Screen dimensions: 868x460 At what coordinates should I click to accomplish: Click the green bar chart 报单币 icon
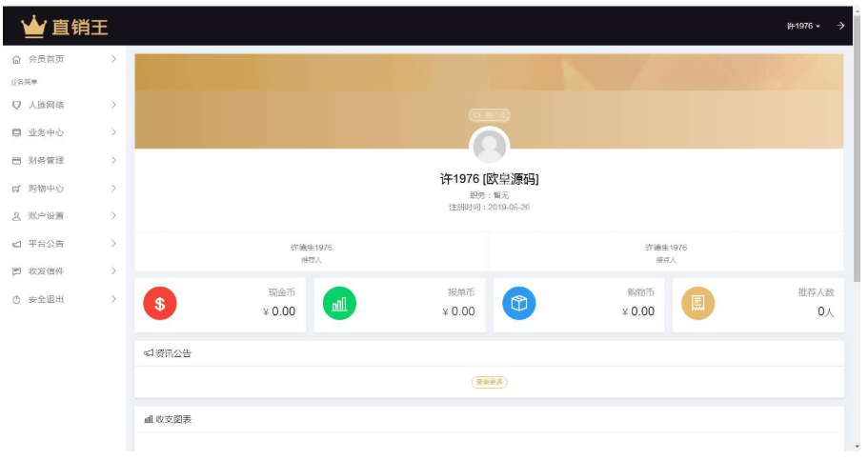[x=339, y=304]
